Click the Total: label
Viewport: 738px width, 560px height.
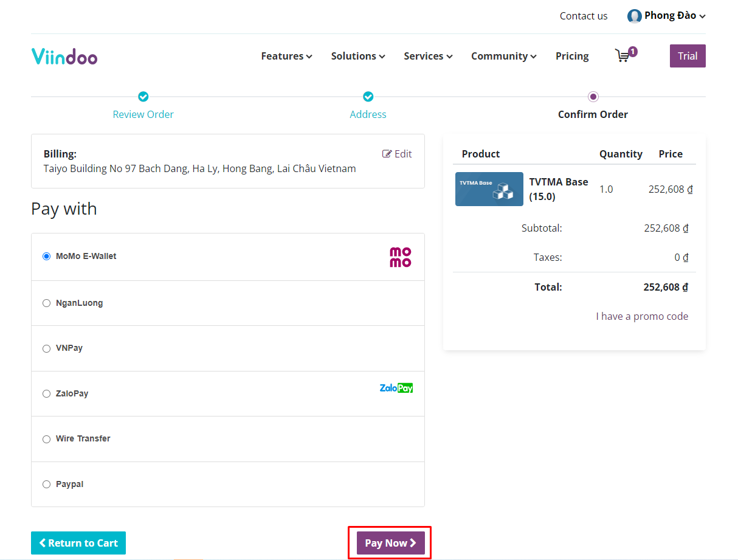pos(548,287)
